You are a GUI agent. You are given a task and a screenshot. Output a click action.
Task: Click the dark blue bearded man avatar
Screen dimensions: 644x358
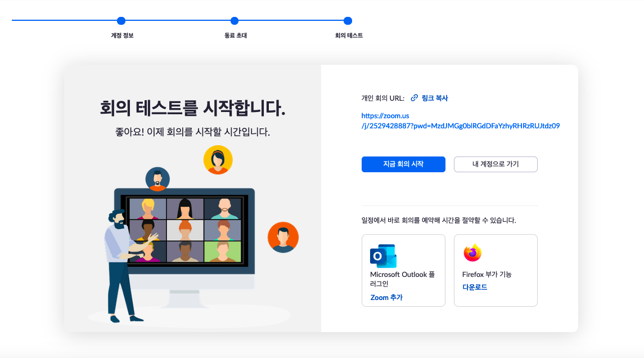pos(157,179)
